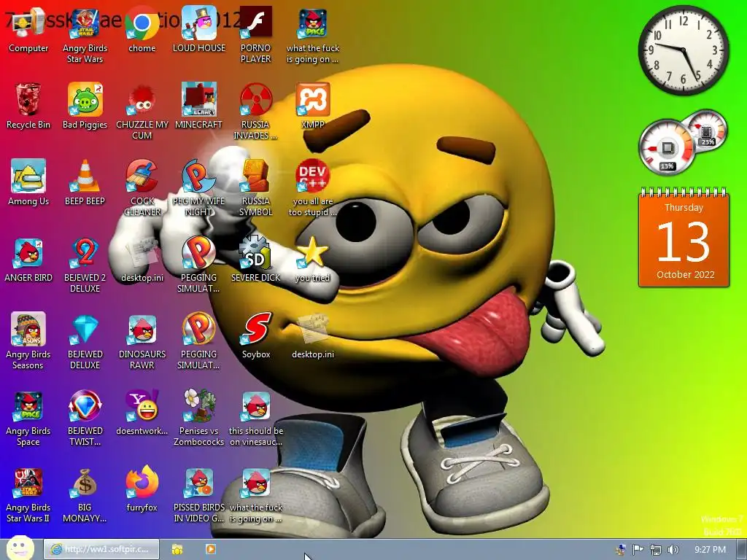This screenshot has width=747, height=560.
Task: Select the Soybox shortcut
Action: coord(256,335)
